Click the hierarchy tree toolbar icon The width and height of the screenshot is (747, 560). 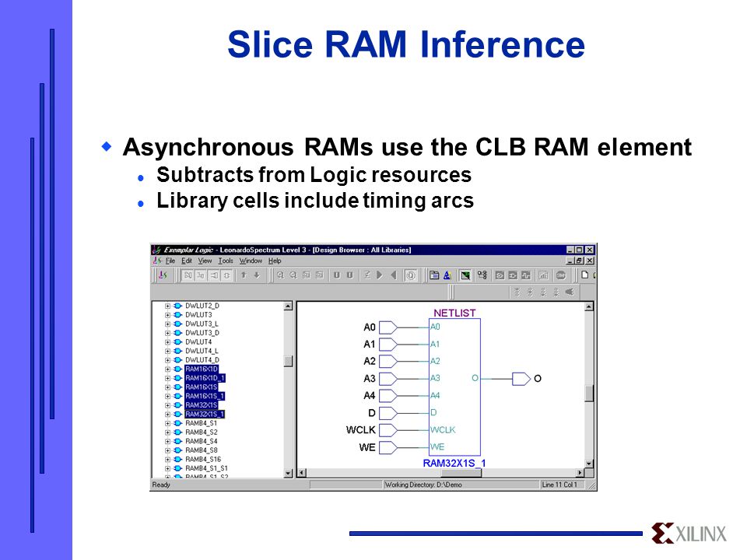point(482,275)
